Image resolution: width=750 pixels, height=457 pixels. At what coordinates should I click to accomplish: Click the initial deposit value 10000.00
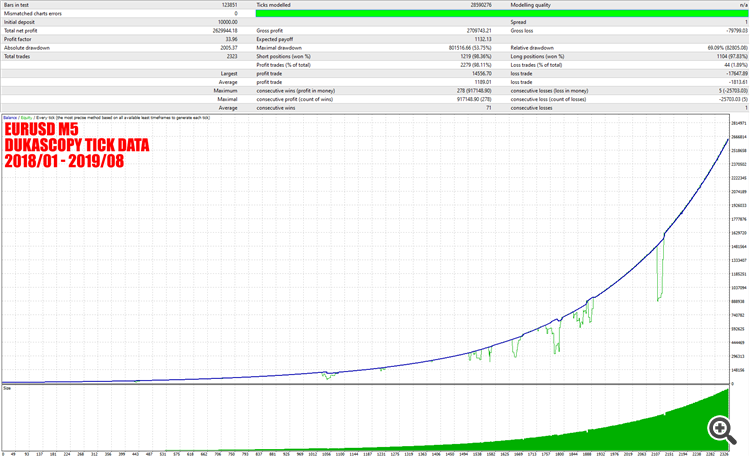[228, 22]
